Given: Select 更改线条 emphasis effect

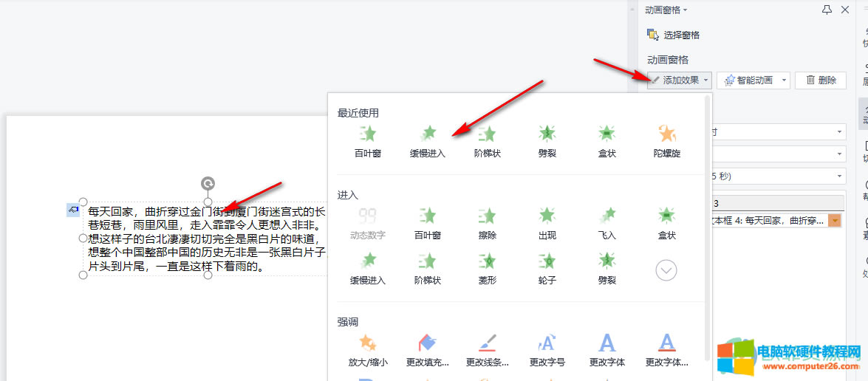Looking at the screenshot, I should [x=487, y=349].
